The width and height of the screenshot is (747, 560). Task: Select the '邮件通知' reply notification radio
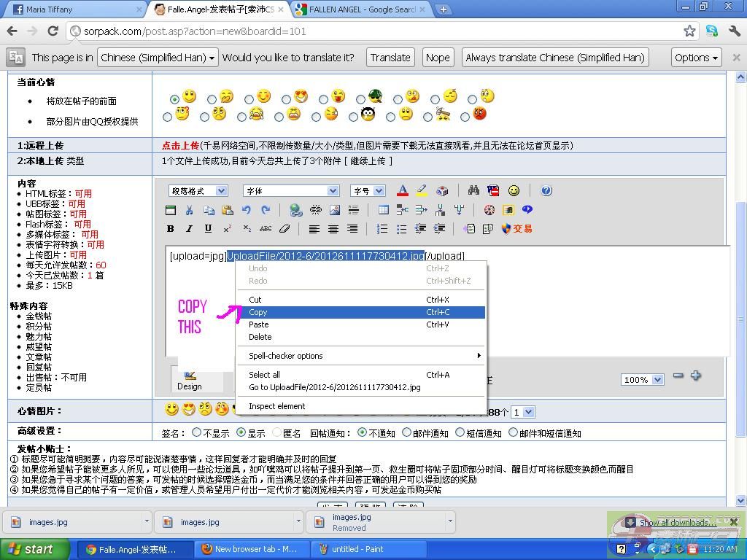[x=407, y=433]
